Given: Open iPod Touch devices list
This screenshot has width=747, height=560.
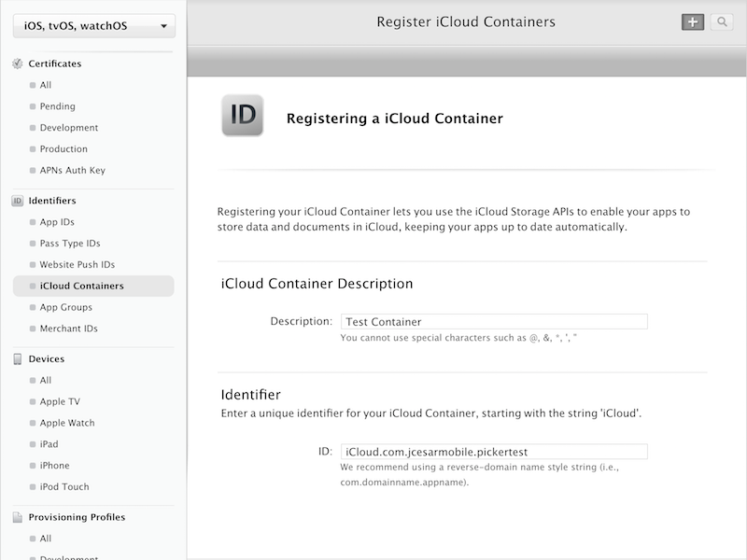Looking at the screenshot, I should pyautogui.click(x=64, y=486).
